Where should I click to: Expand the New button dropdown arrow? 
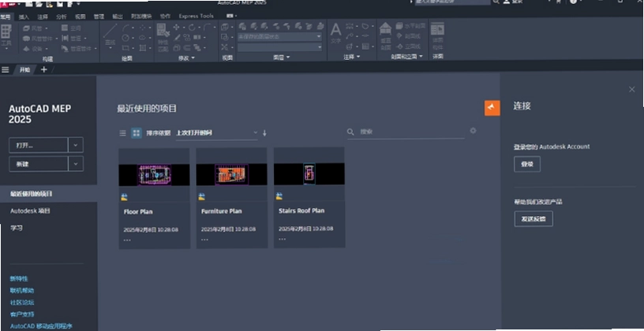(76, 164)
